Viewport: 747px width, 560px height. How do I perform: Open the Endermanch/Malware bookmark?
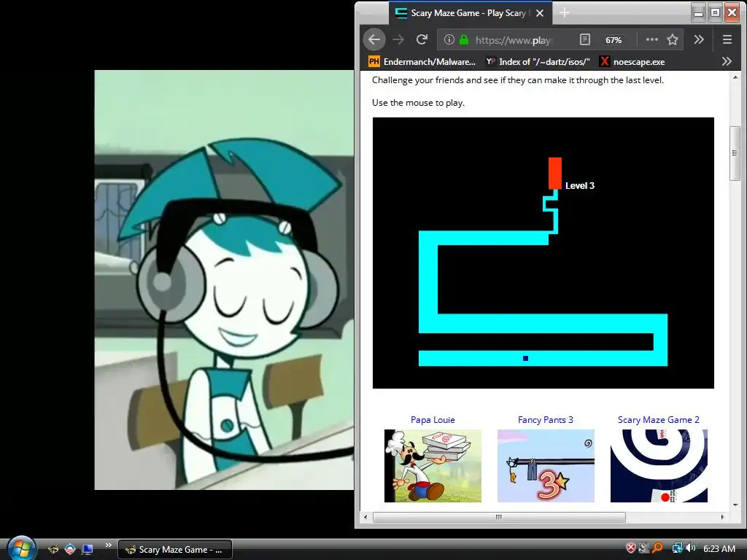pos(422,61)
